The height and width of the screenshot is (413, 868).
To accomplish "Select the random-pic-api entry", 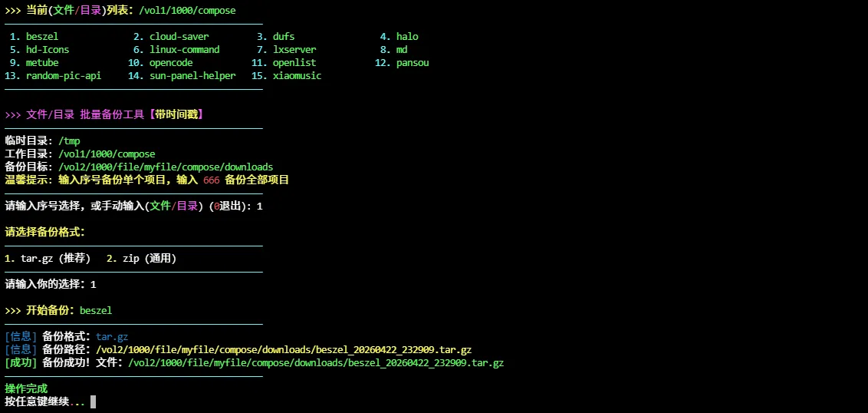I will [x=63, y=75].
